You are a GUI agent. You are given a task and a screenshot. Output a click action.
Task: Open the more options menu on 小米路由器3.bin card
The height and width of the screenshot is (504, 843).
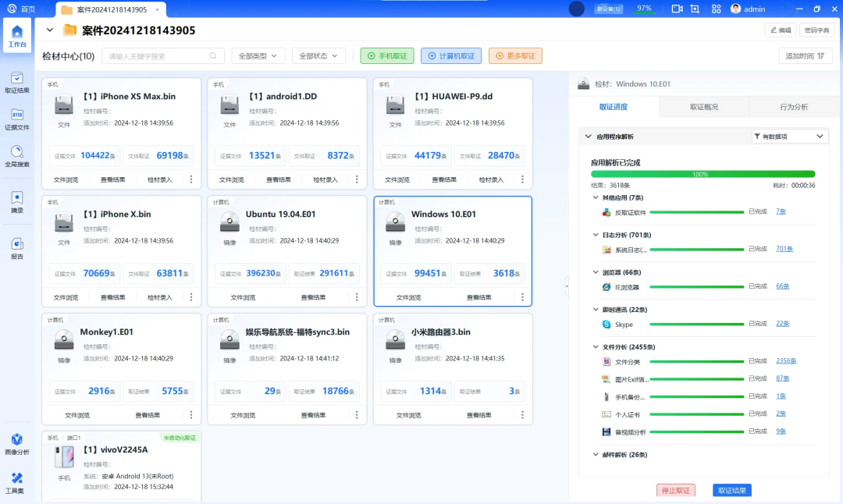click(522, 415)
